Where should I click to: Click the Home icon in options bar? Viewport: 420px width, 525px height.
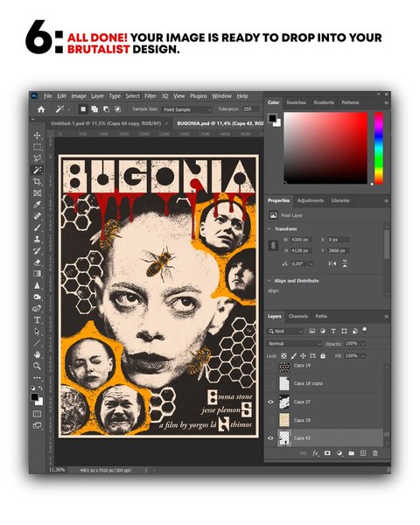click(41, 109)
